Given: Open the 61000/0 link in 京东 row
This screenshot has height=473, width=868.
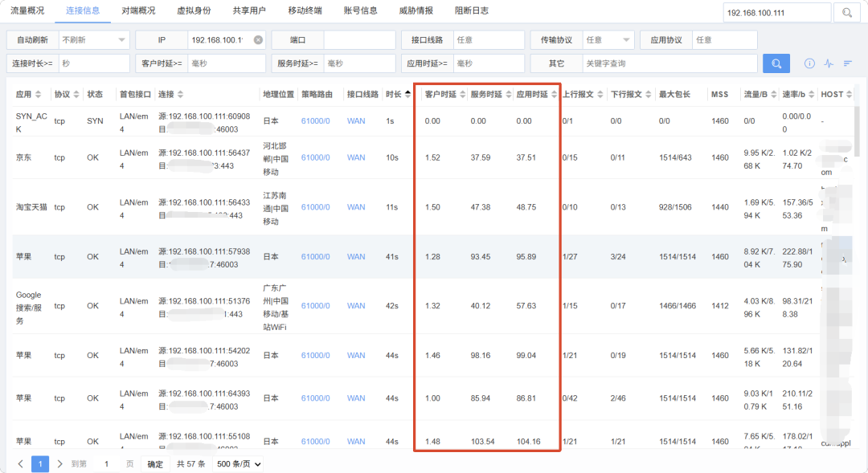Looking at the screenshot, I should click(316, 157).
